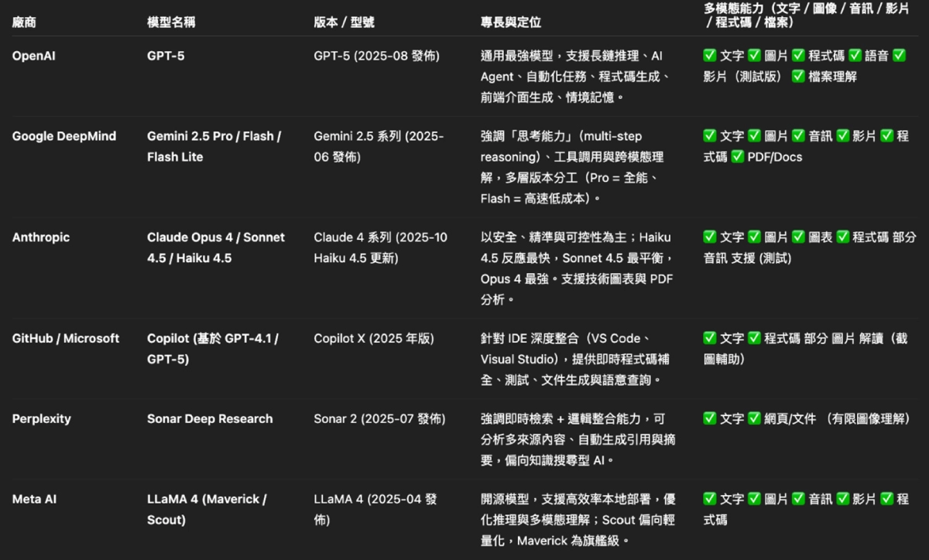Click the 版本 / 型號 column header
Viewport: 929px width, 560px height.
click(344, 22)
